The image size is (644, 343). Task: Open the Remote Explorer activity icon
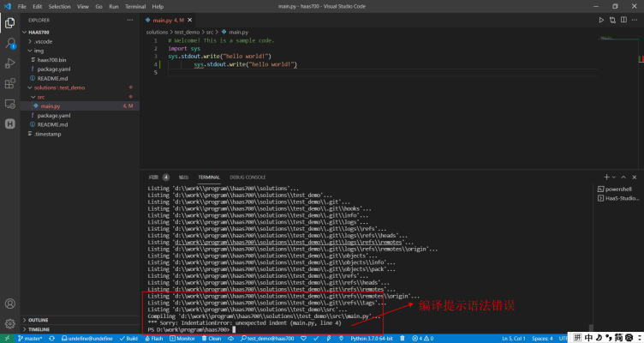tap(10, 104)
